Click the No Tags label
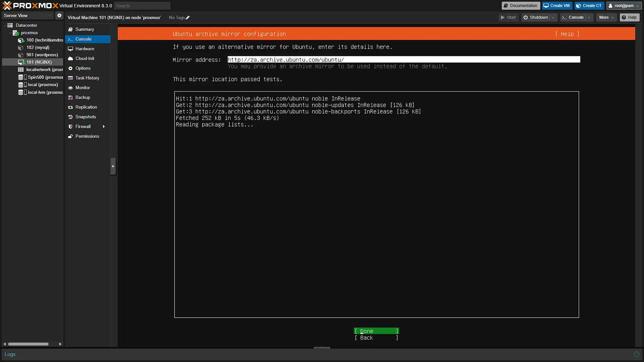The width and height of the screenshot is (644, 362). tap(177, 18)
